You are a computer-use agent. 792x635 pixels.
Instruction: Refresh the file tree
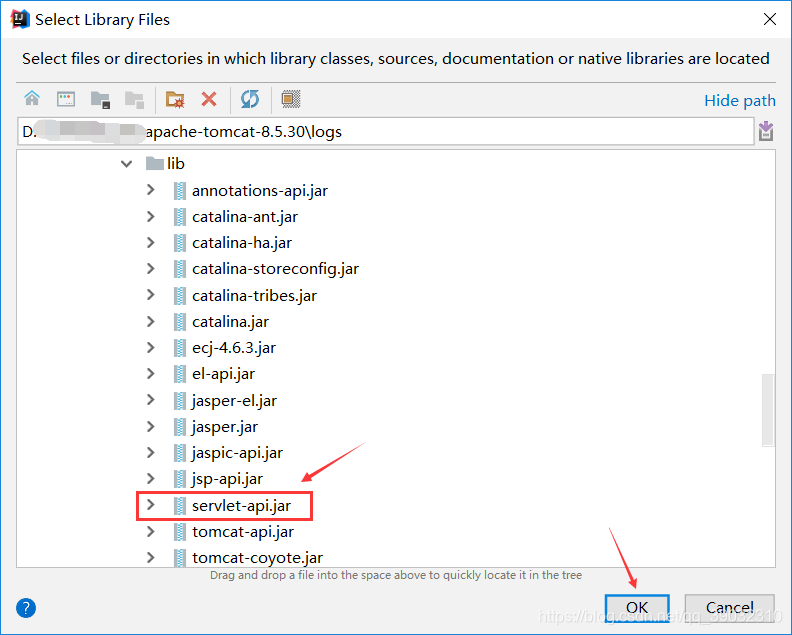tap(250, 99)
